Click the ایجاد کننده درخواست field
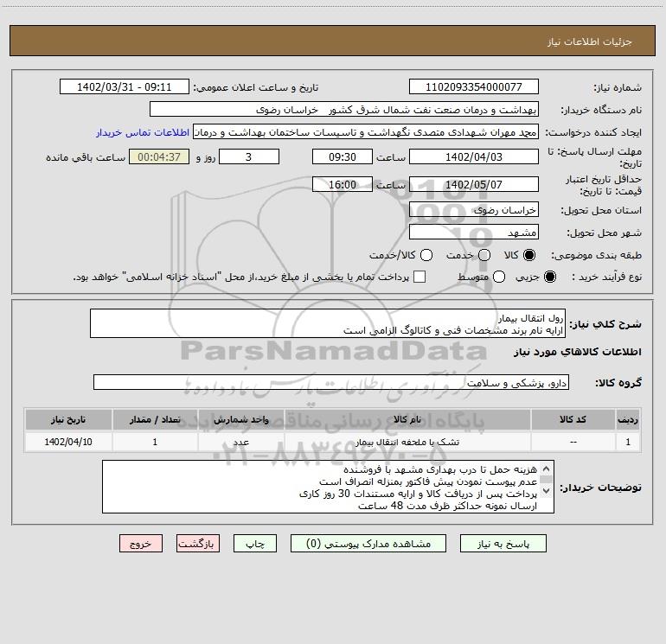 [x=366, y=132]
